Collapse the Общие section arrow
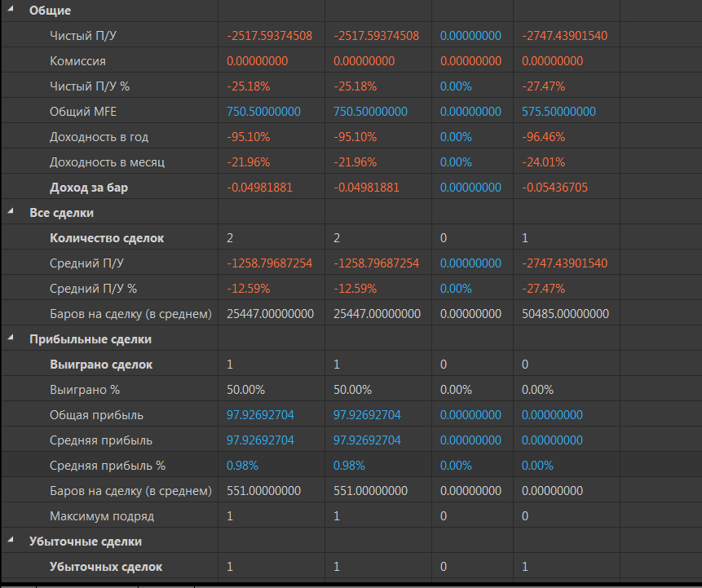Image resolution: width=702 pixels, height=588 pixels. coord(11,11)
